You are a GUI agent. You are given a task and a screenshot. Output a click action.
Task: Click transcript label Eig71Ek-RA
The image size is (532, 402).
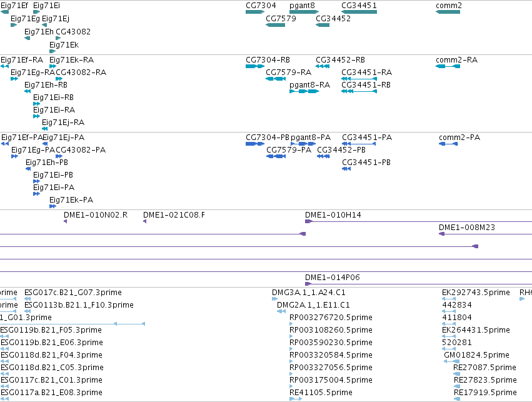click(71, 60)
